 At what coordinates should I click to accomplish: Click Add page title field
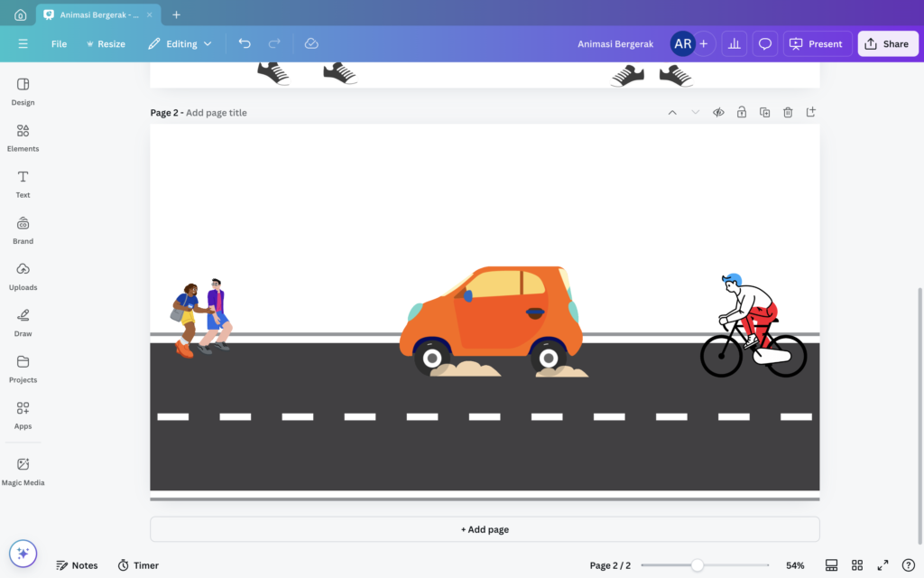(217, 113)
